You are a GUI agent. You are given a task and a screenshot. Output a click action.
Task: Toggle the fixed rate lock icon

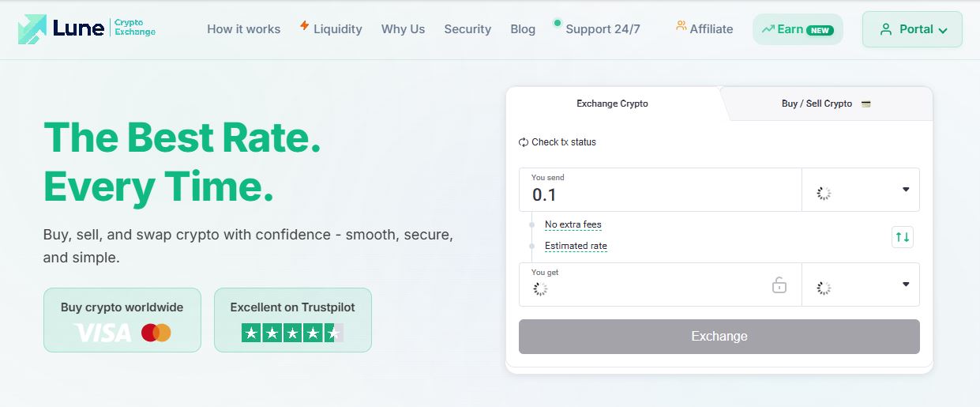click(x=779, y=285)
